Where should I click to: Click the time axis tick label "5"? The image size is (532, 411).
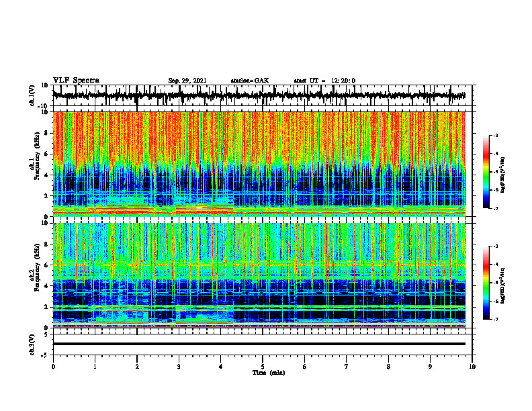263,367
